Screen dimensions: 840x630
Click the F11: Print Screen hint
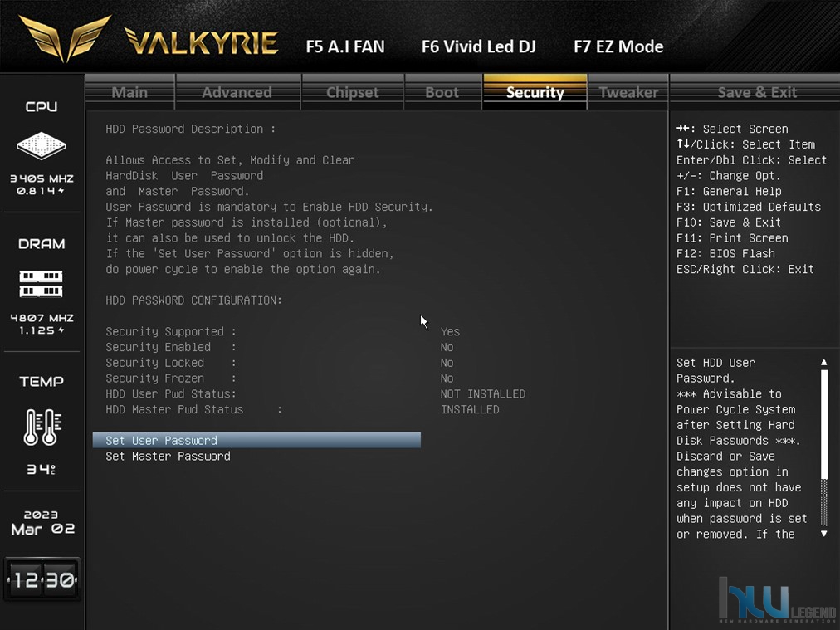tap(732, 238)
